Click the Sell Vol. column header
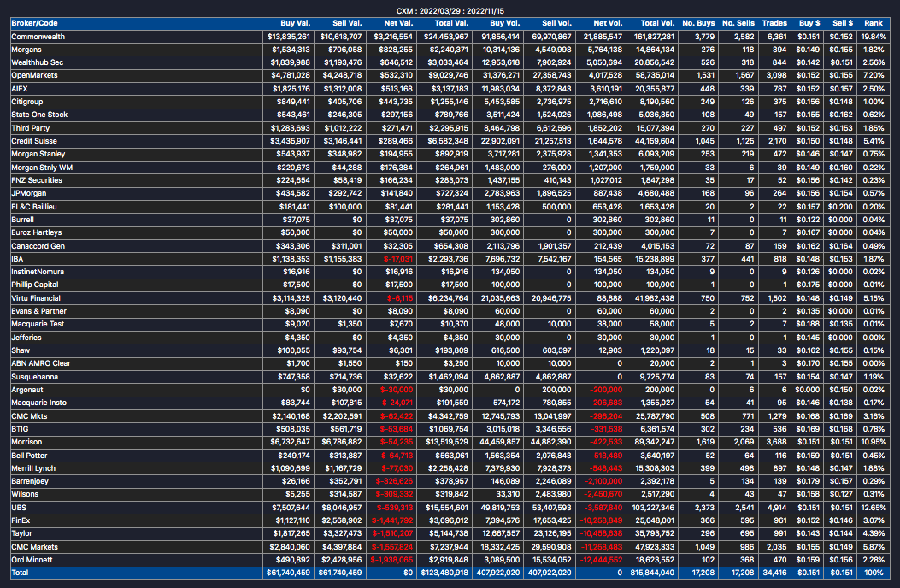900x588 pixels. click(556, 23)
